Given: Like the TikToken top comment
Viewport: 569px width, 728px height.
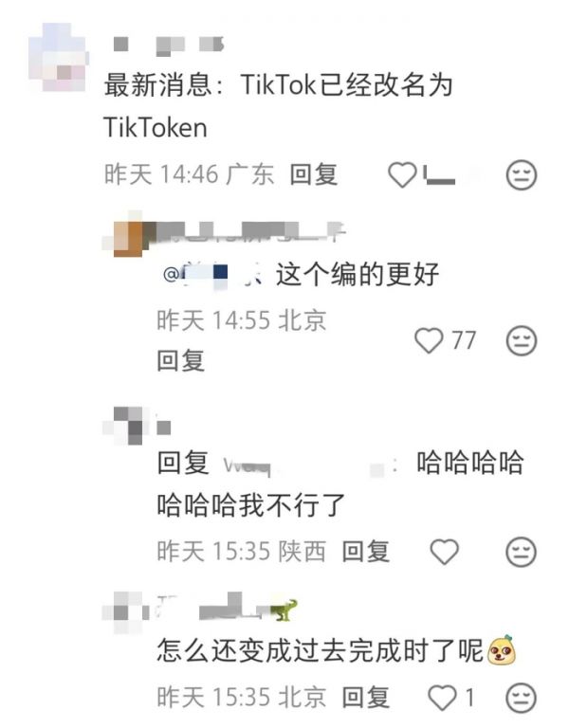Looking at the screenshot, I should (402, 175).
